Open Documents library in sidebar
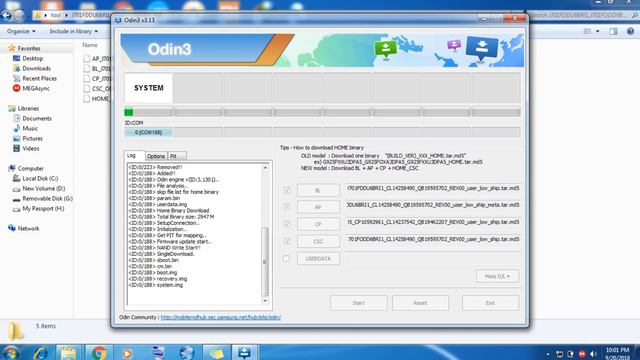This screenshot has height=360, width=640. [37, 118]
